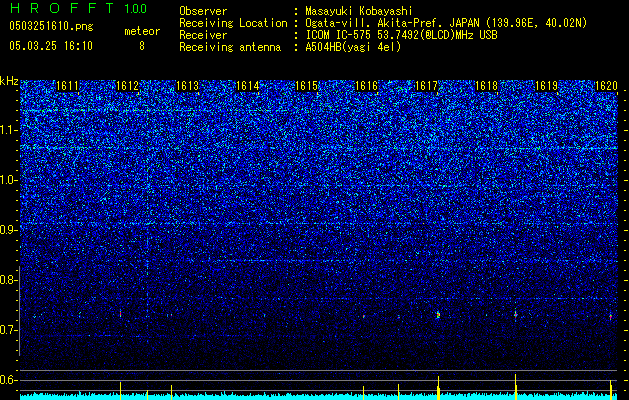Click the HROFFT program title text

(63, 8)
